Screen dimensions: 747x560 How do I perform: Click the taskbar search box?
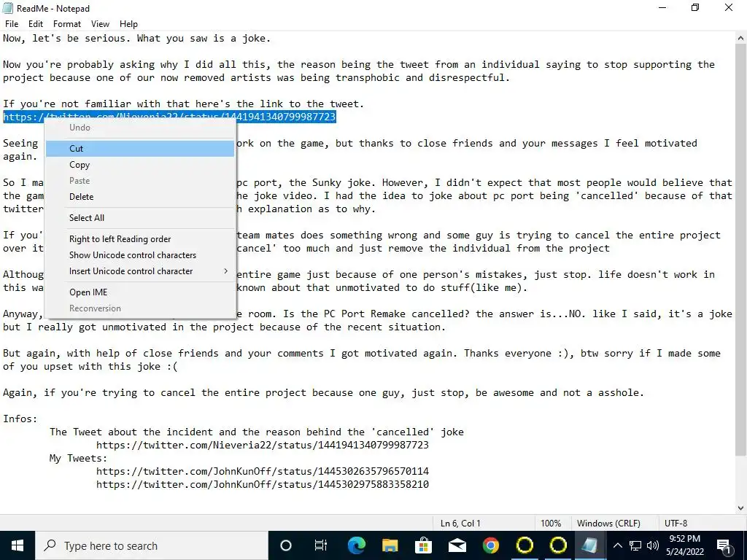pyautogui.click(x=152, y=545)
